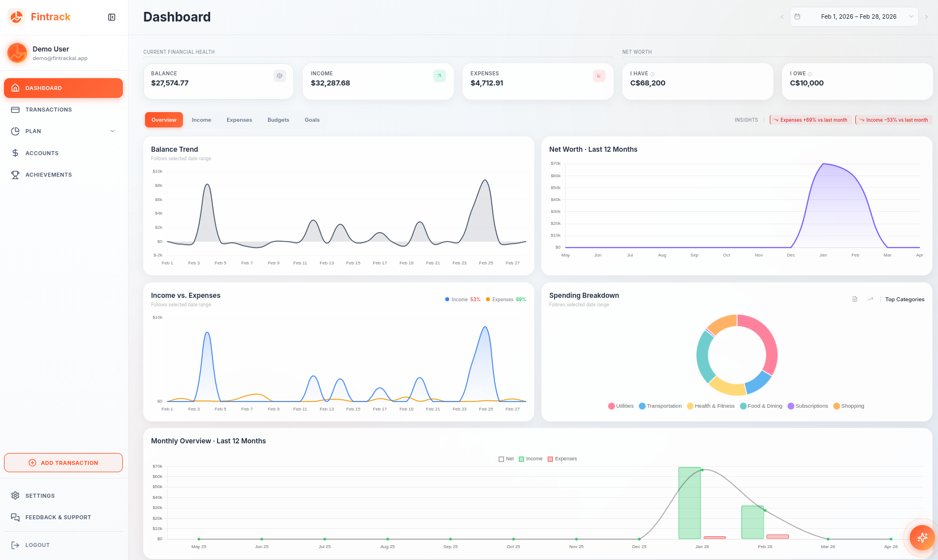938x560 pixels.
Task: Open the Transactions section via its card icon
Action: click(x=16, y=109)
